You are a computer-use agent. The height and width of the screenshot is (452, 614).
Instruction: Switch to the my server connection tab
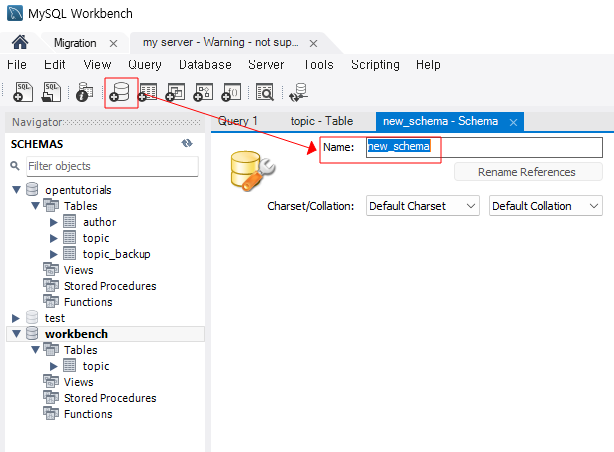(x=220, y=42)
